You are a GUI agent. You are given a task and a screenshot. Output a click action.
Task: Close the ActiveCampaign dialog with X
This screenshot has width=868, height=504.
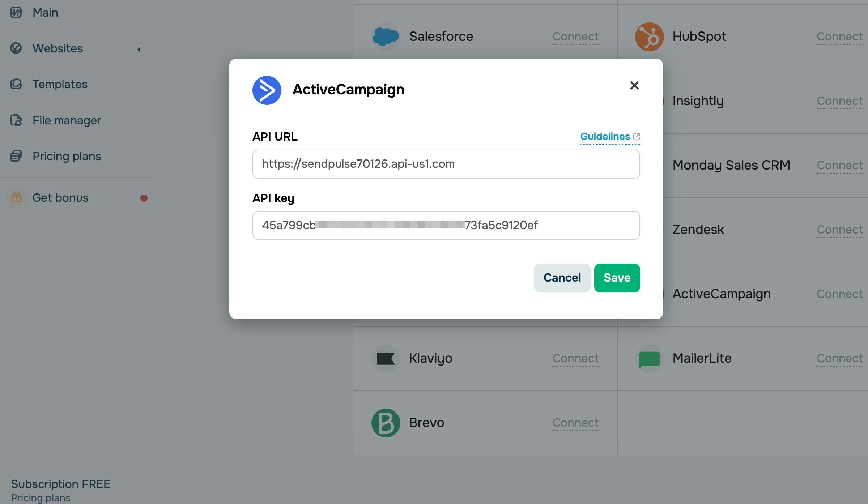(x=634, y=85)
